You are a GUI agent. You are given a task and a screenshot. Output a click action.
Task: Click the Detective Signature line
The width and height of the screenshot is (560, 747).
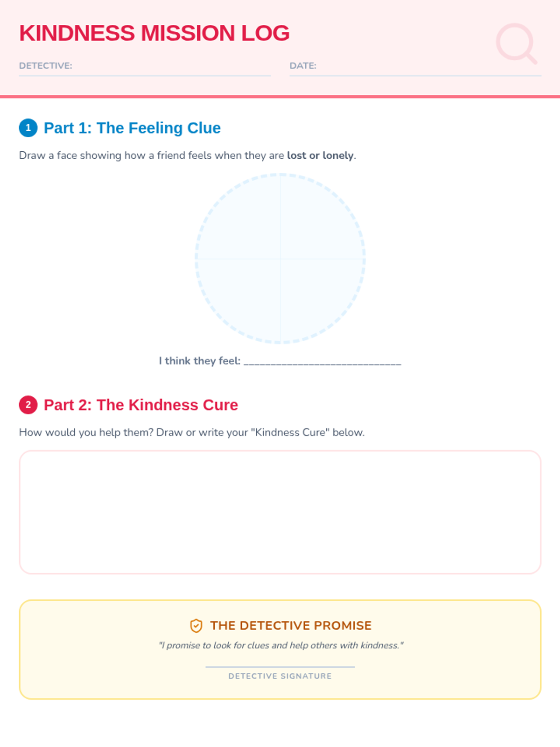(x=280, y=667)
